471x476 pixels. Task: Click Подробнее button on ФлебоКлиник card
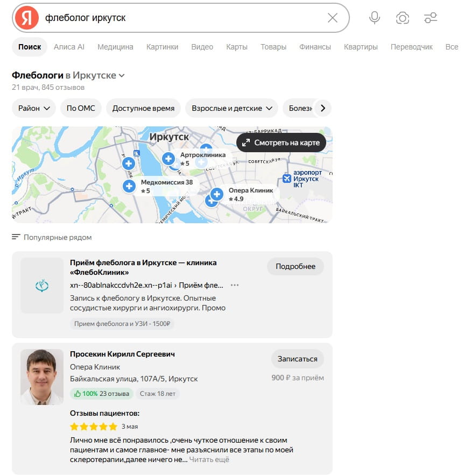(x=296, y=266)
